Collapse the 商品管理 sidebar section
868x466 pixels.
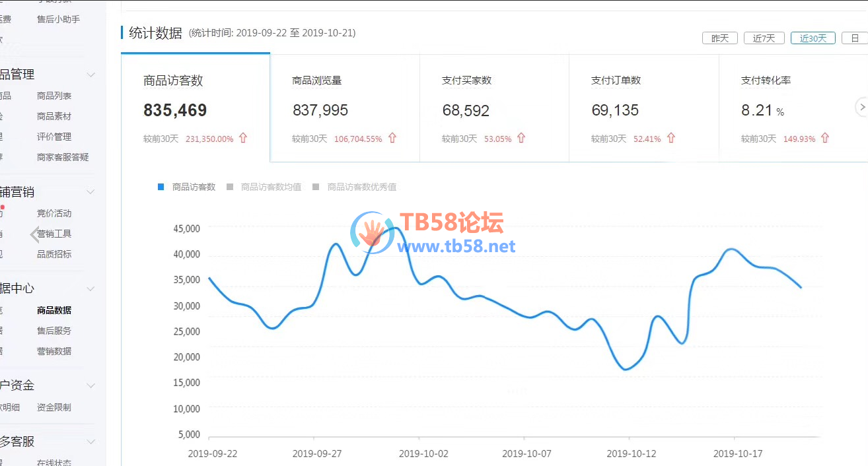[90, 75]
